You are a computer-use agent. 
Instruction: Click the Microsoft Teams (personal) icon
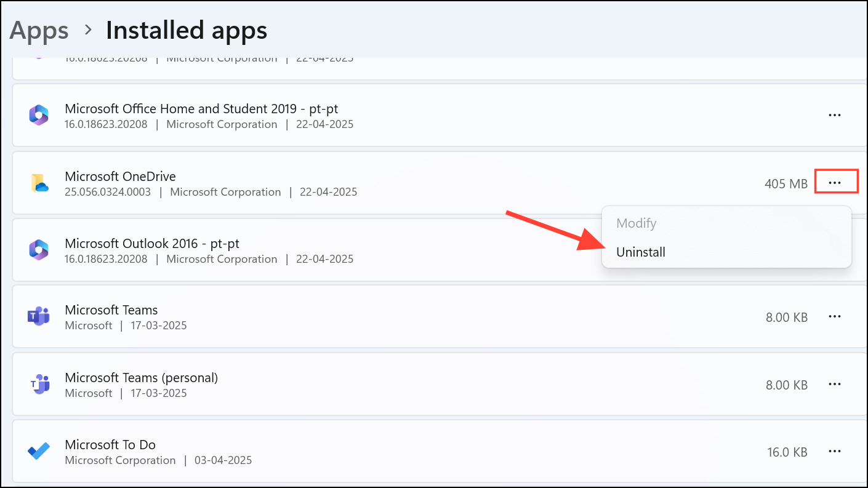[39, 385]
